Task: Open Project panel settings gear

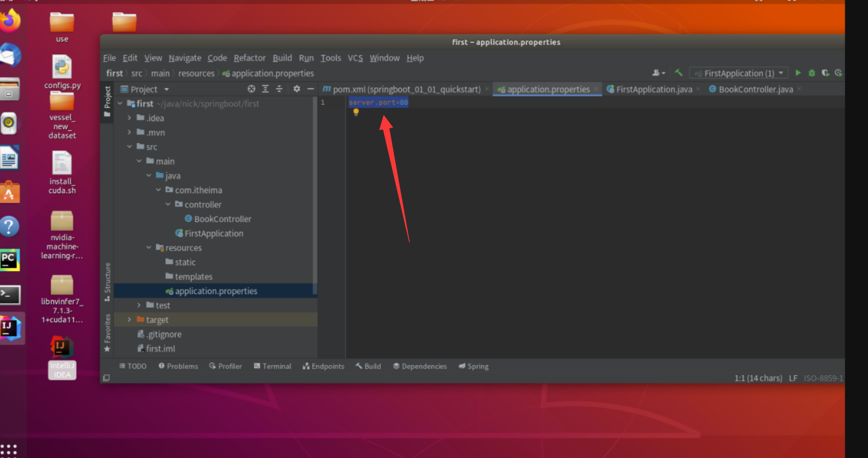Action: pyautogui.click(x=296, y=89)
